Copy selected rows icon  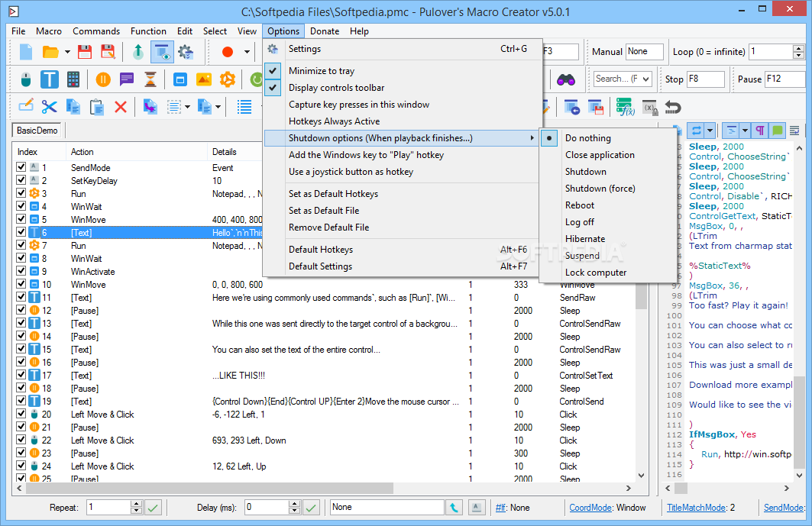coord(73,107)
